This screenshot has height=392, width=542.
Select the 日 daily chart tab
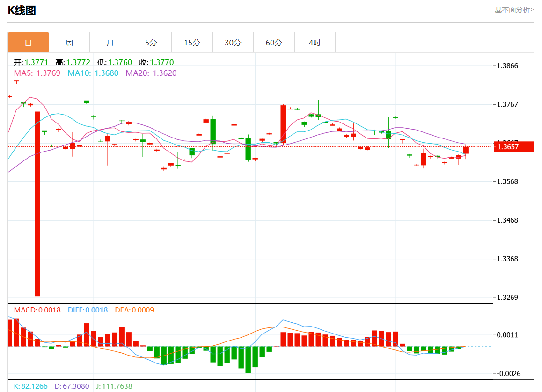[x=28, y=43]
